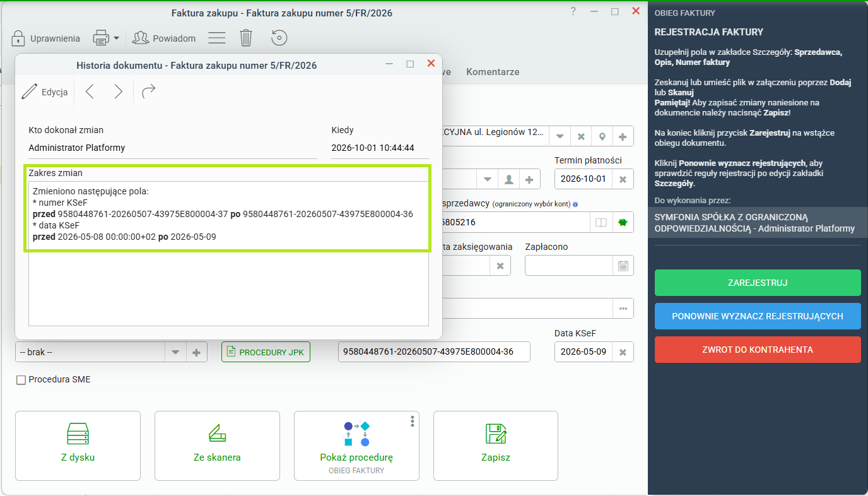Click the green piggy bank icon
Image resolution: width=868 pixels, height=496 pixels.
[x=623, y=222]
